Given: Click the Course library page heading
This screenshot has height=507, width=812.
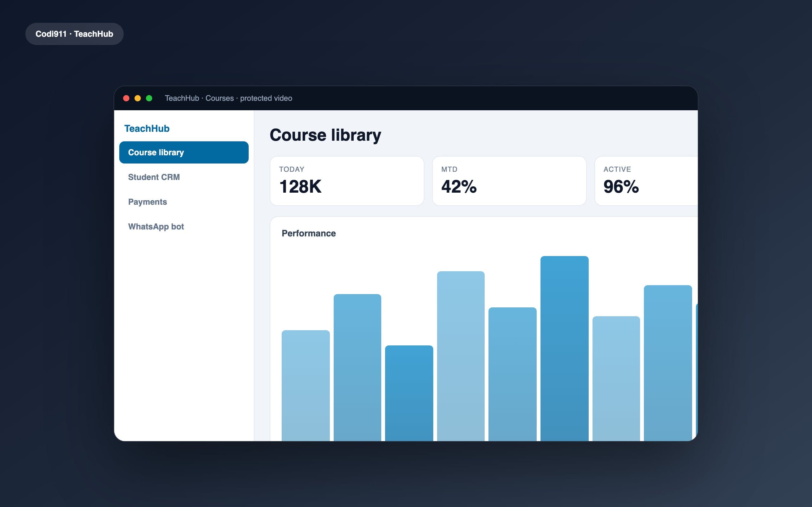Looking at the screenshot, I should (x=325, y=135).
